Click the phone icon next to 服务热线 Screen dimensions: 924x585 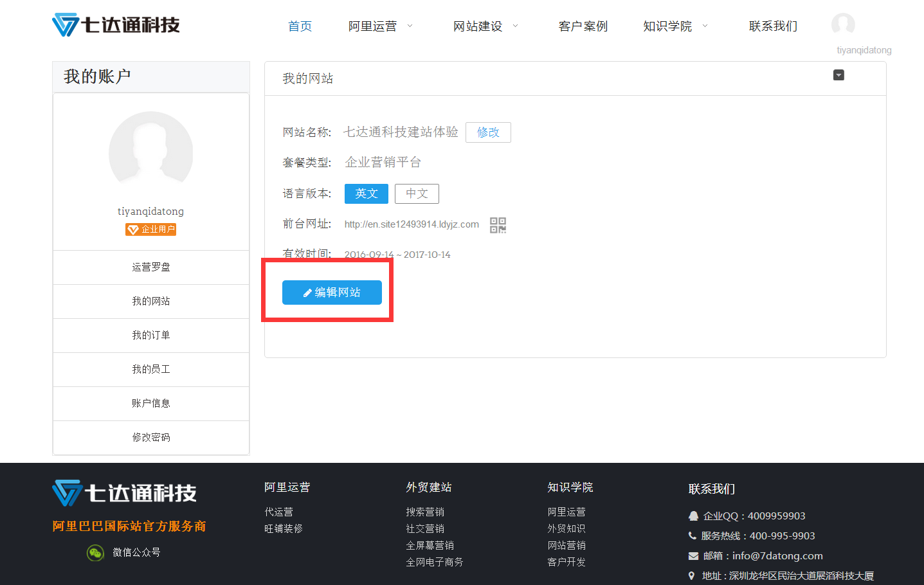(x=693, y=535)
